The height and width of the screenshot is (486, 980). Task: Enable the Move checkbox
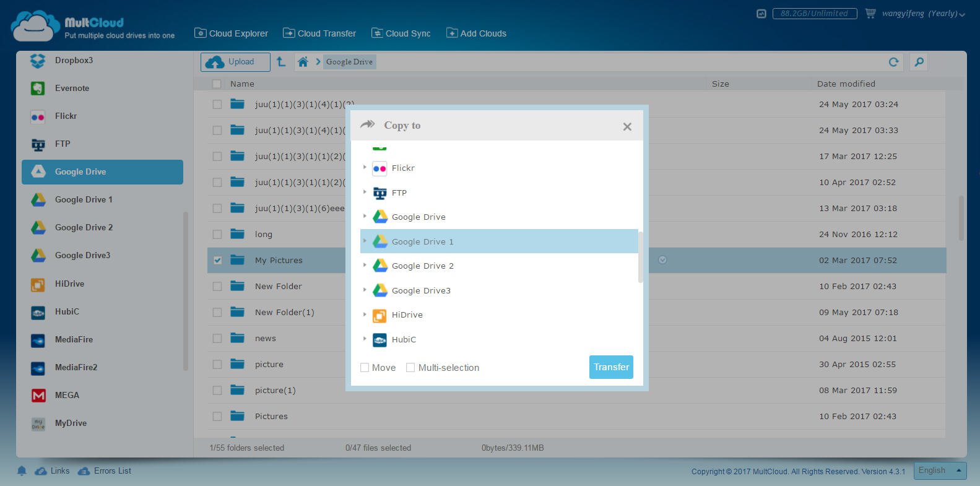pyautogui.click(x=365, y=368)
